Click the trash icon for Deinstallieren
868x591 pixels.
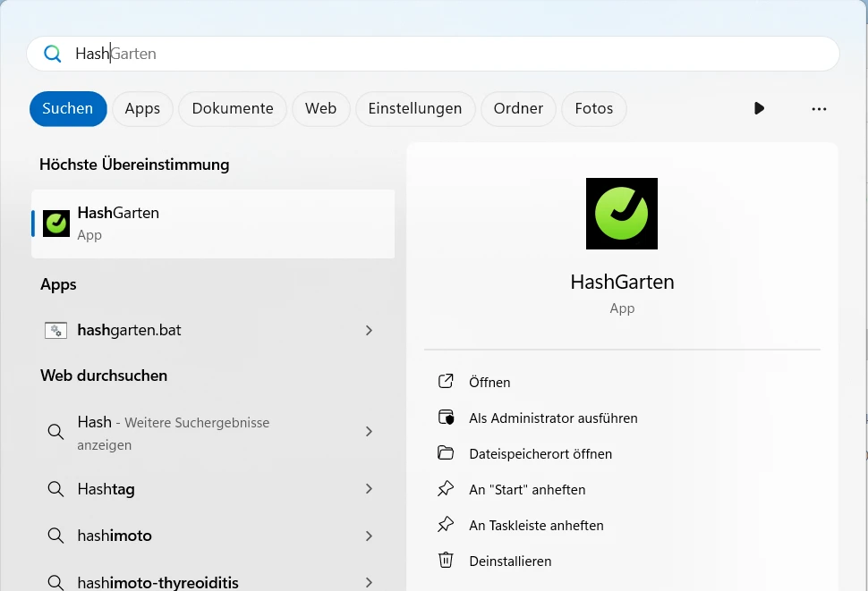tap(446, 560)
